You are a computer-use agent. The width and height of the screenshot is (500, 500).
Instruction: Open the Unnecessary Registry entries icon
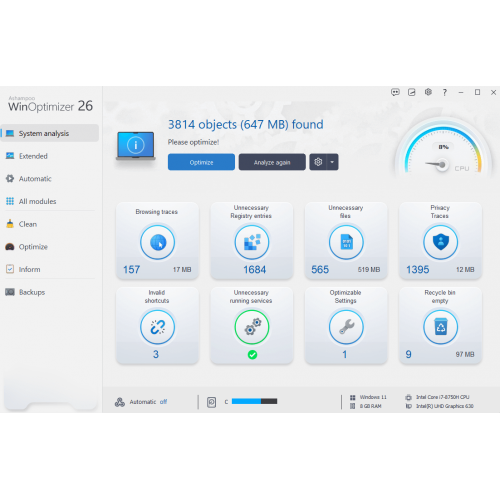pos(252,242)
